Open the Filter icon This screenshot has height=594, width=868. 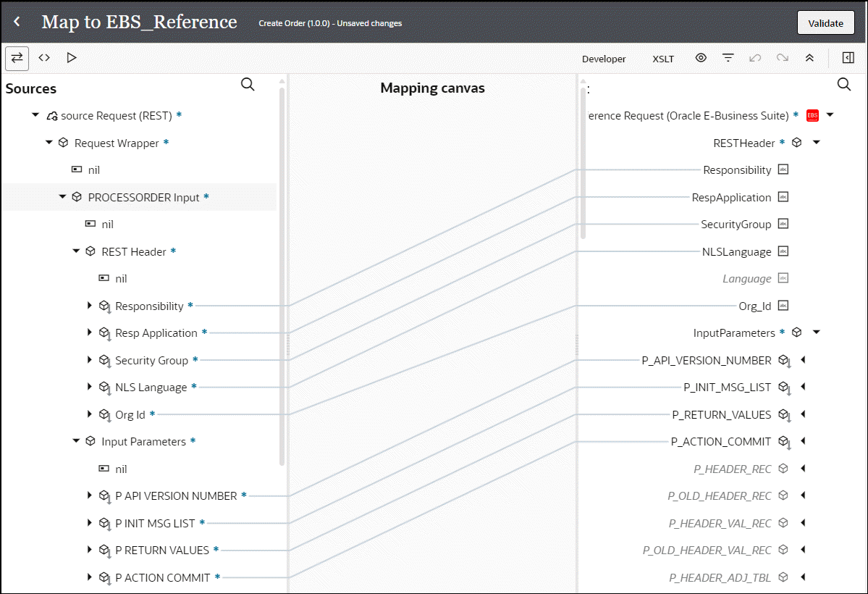pos(728,58)
